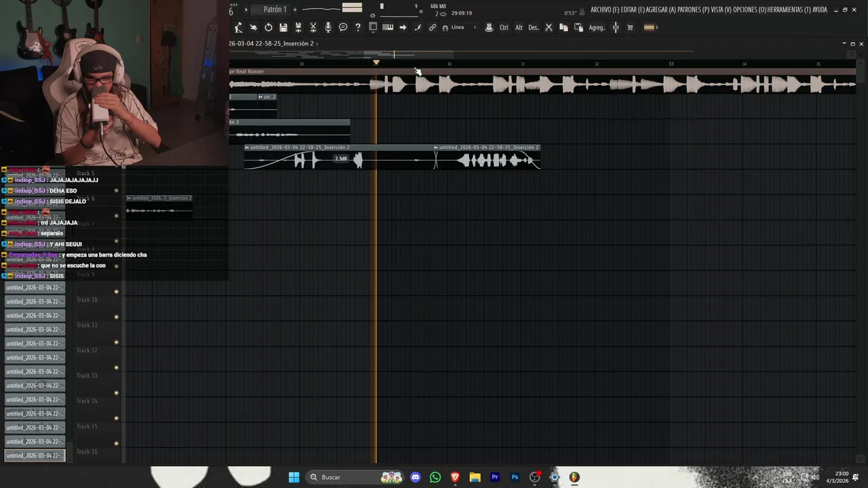Screen dimensions: 868x488
Task: Open the EDITAR menu
Action: (633, 9)
